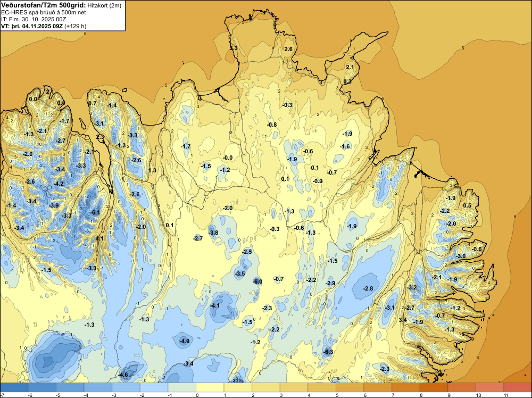Click the -1.6 temperature value
Image resolution: width=532 pixels, height=398 pixels.
point(345,146)
